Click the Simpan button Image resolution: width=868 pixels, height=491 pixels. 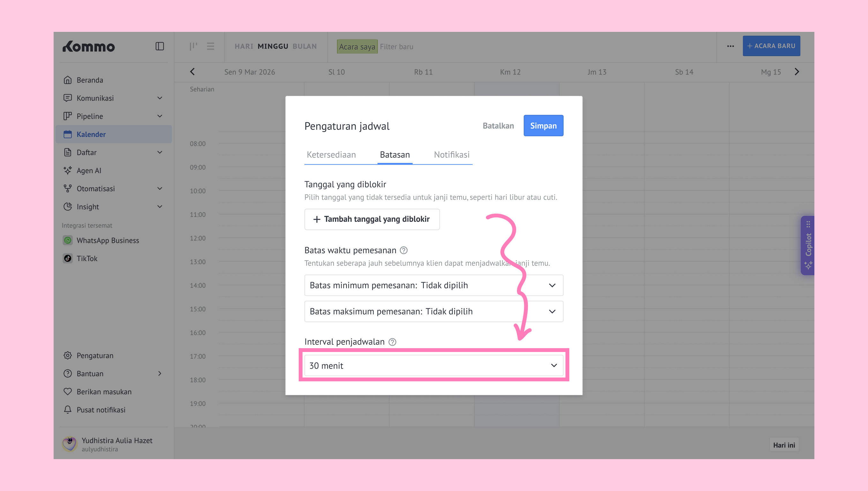pyautogui.click(x=543, y=126)
